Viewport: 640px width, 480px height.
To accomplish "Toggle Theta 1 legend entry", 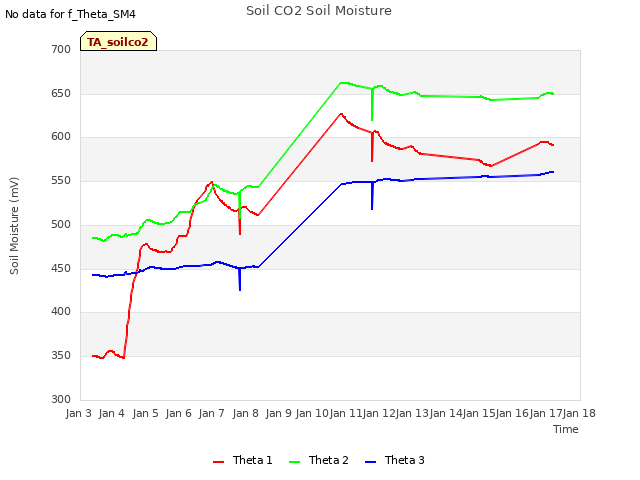I will pos(242,460).
